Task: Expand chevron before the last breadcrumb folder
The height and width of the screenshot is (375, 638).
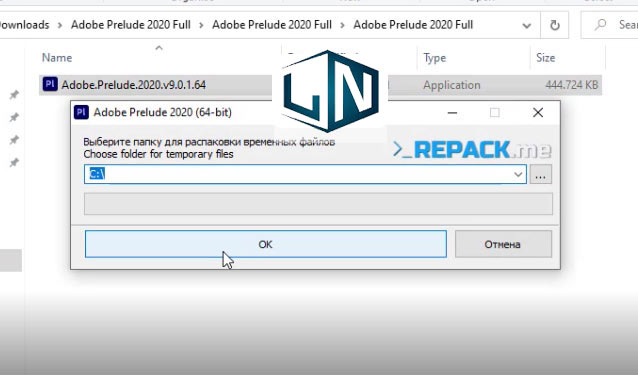Action: 343,25
